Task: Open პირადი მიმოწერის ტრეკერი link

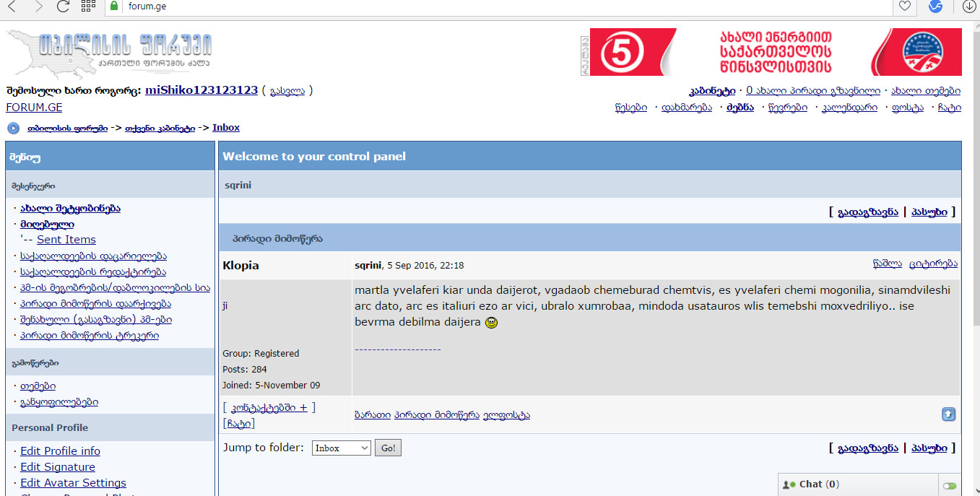Action: click(90, 336)
